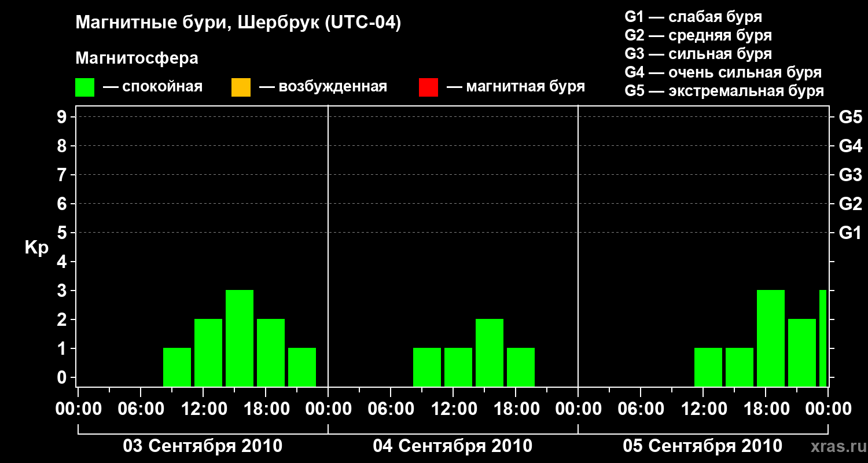Viewport: 868px width, 463px height.
Task: Click the Kp axis value 9
Action: click(x=63, y=117)
